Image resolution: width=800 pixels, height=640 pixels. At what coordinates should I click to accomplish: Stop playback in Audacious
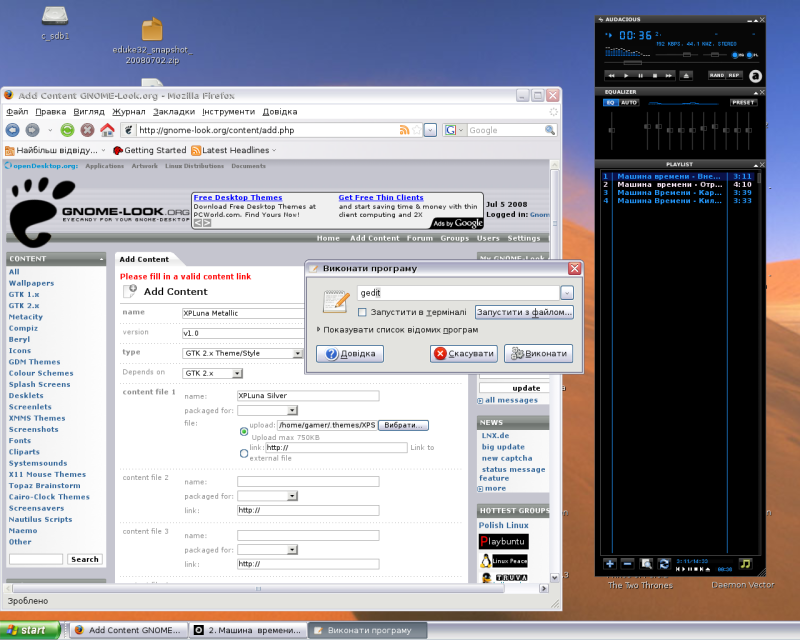tap(655, 76)
